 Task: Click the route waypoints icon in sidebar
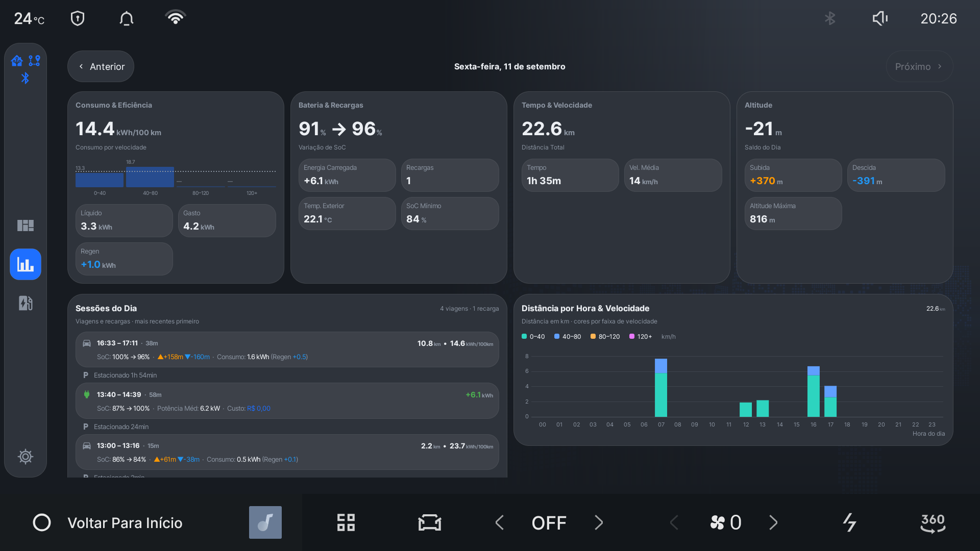(x=34, y=61)
